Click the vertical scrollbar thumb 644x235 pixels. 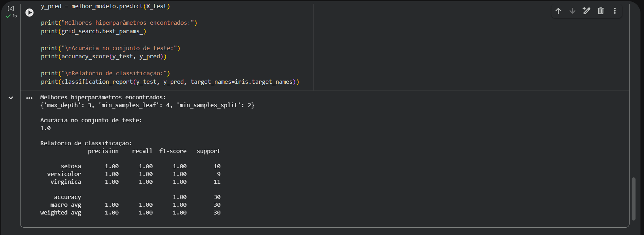click(x=633, y=199)
